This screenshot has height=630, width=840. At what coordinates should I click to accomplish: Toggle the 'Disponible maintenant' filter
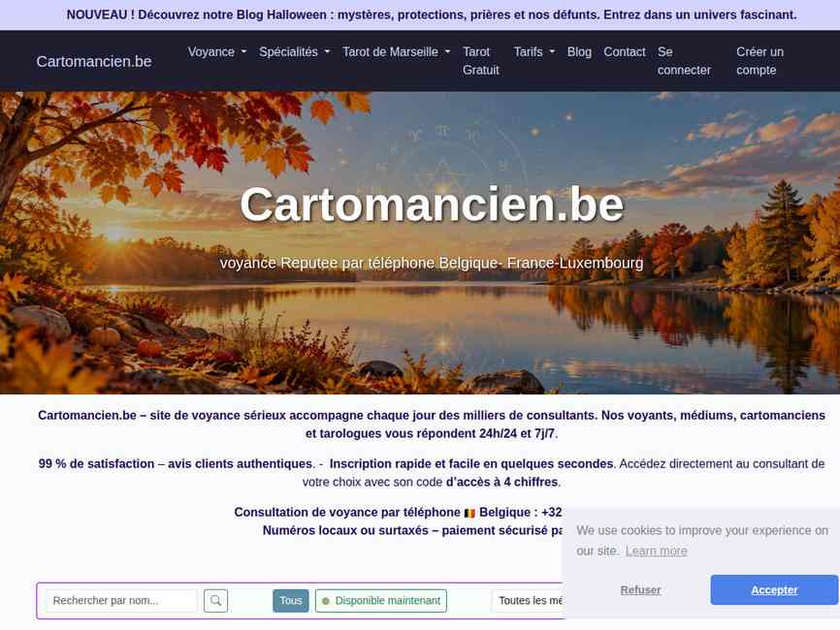pyautogui.click(x=381, y=601)
